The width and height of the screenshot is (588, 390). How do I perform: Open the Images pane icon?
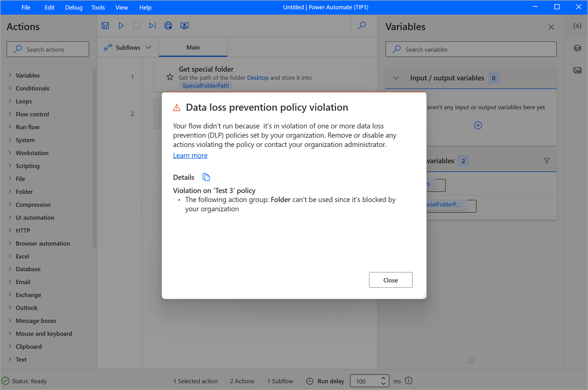tap(577, 70)
